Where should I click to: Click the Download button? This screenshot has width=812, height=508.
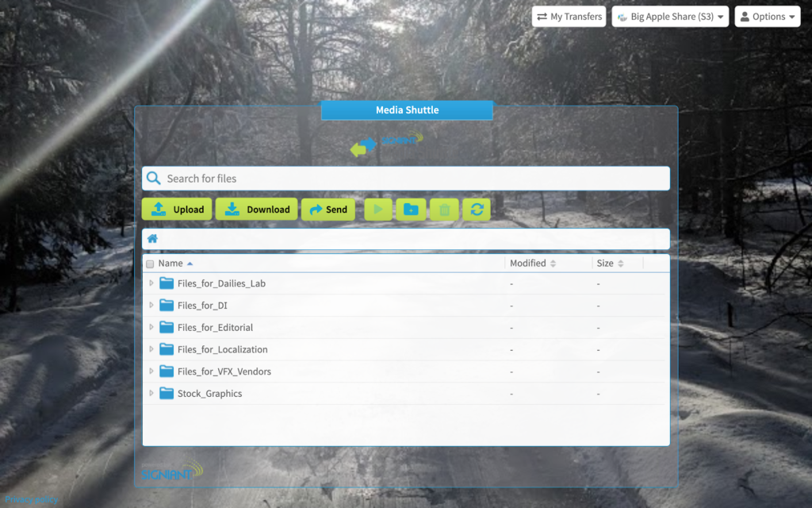(256, 210)
